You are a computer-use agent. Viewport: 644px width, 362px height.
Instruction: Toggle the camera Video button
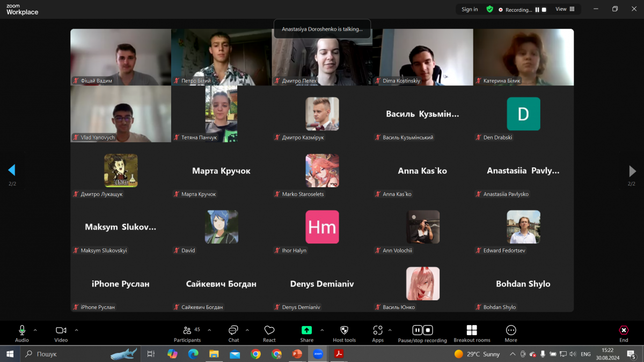pos(61,333)
